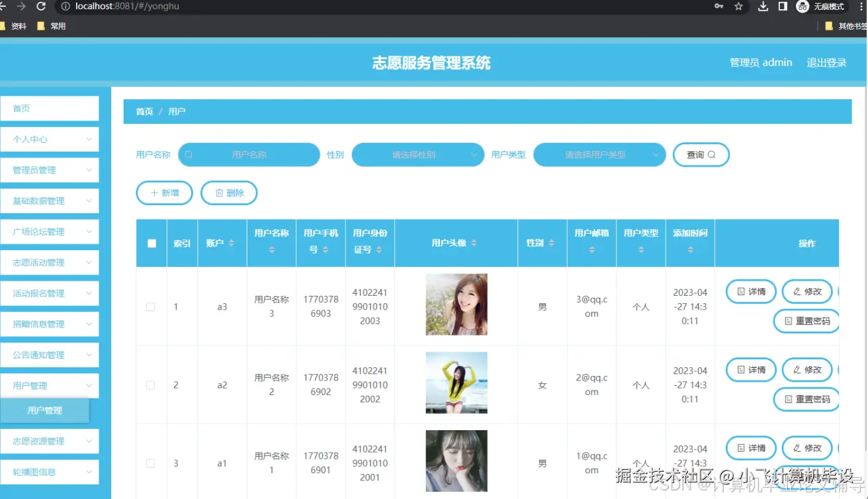This screenshot has height=499, width=868.
Task: Go to 首页 in the sidebar
Action: coord(50,109)
